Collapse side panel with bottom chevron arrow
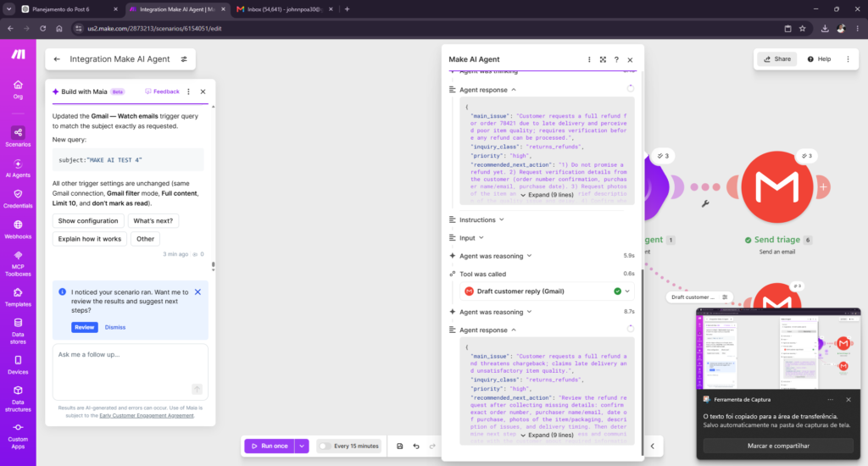The width and height of the screenshot is (868, 466). pyautogui.click(x=652, y=446)
